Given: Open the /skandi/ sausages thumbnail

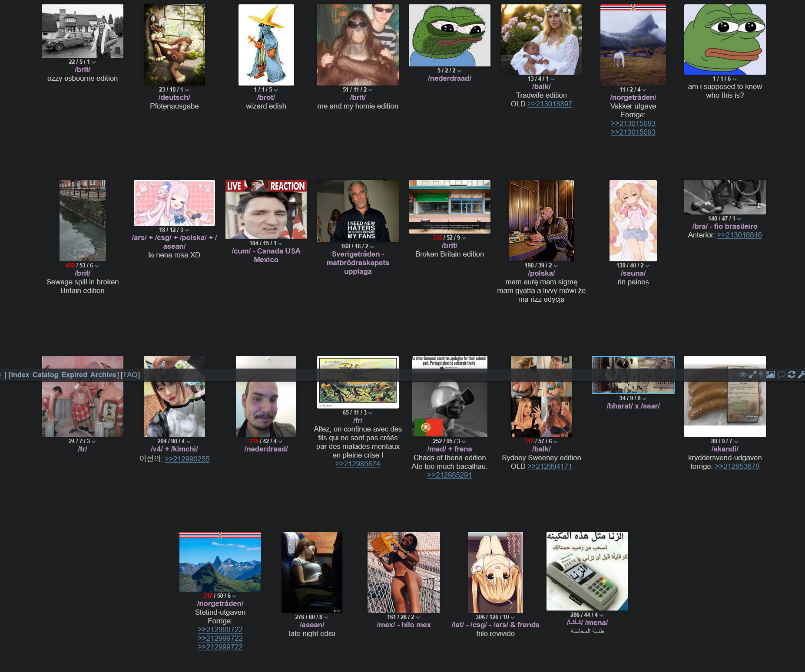Looking at the screenshot, I should (x=725, y=396).
